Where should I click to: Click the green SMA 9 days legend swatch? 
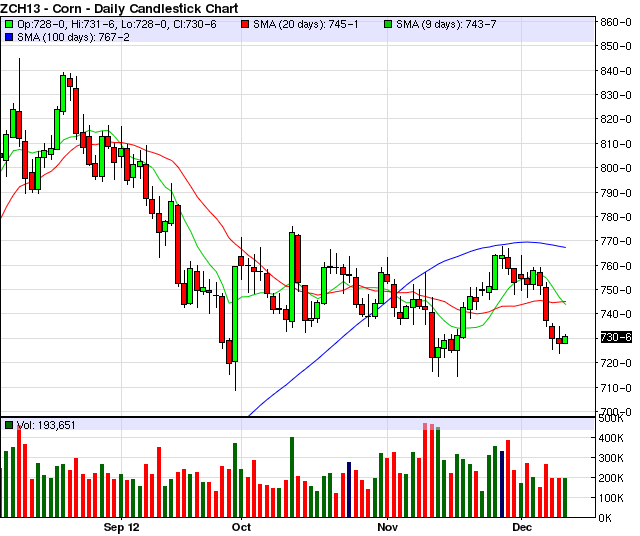point(388,24)
